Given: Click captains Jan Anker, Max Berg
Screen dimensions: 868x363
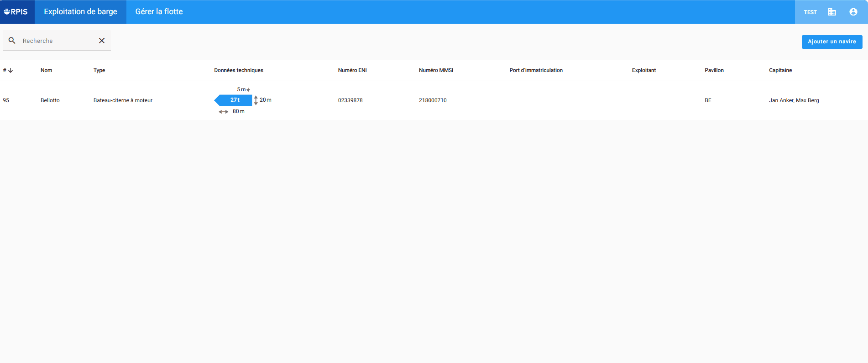Looking at the screenshot, I should pyautogui.click(x=794, y=100).
